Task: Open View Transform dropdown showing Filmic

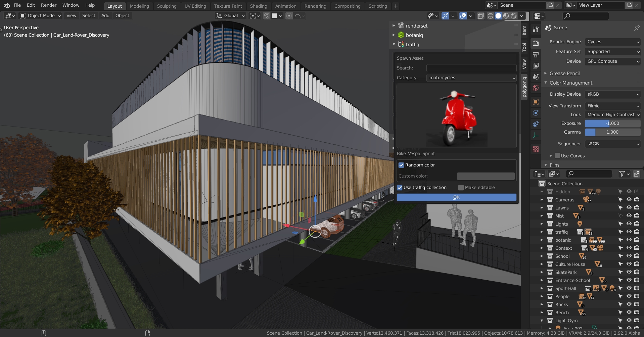Action: coord(612,106)
